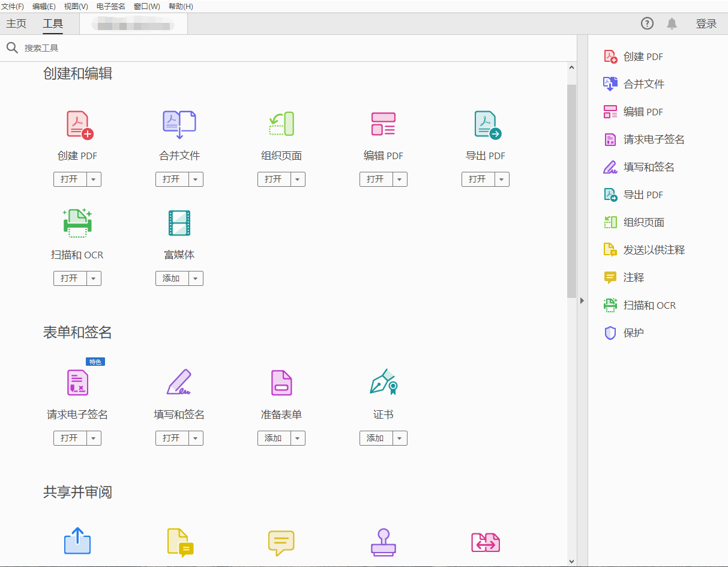The height and width of the screenshot is (567, 728).
Task: Click the notification bell icon
Action: [x=672, y=23]
